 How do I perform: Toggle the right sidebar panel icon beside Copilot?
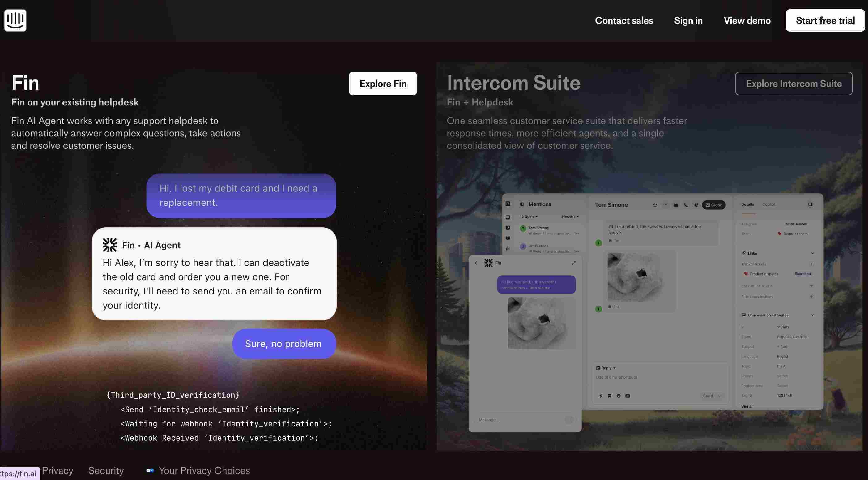click(810, 204)
